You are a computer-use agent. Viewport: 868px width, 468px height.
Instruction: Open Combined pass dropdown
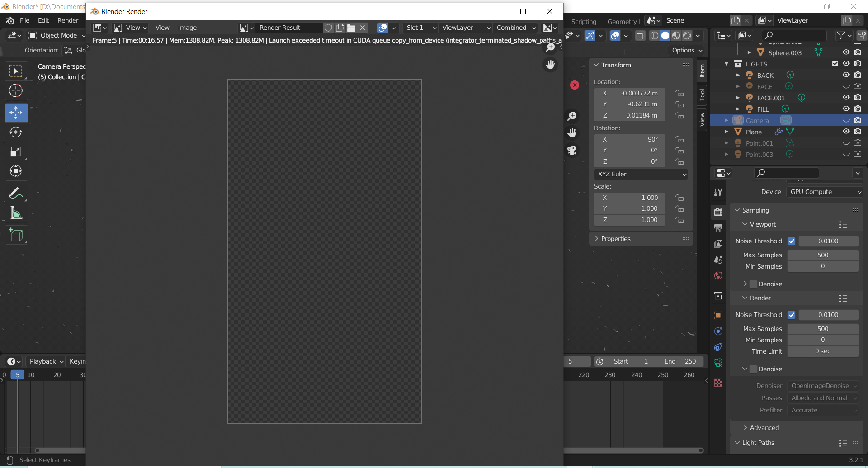point(515,28)
